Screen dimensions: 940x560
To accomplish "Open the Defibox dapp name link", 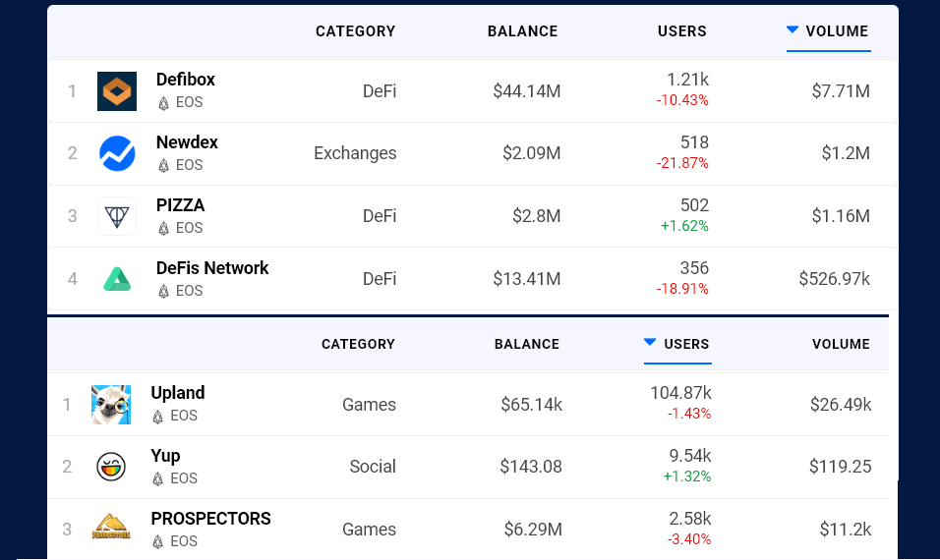I will click(x=185, y=80).
